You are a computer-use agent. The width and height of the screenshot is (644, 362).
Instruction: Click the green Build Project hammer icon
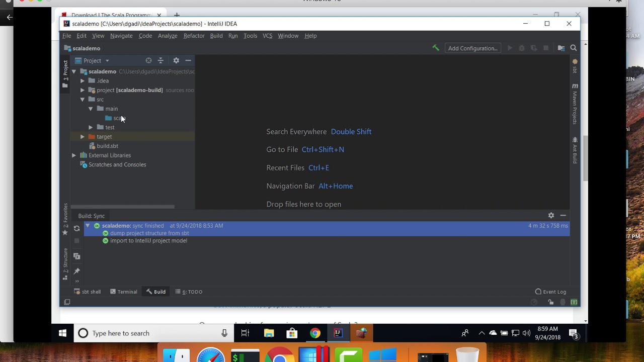tap(436, 48)
